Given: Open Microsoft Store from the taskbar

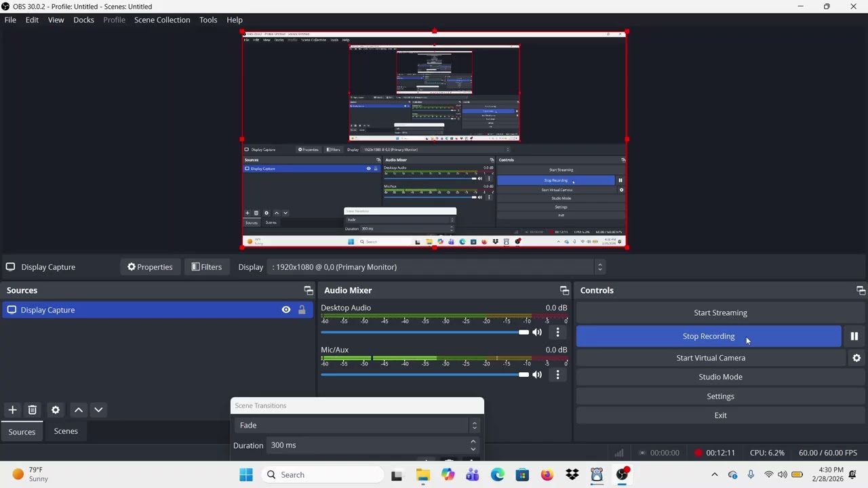Looking at the screenshot, I should 522,474.
